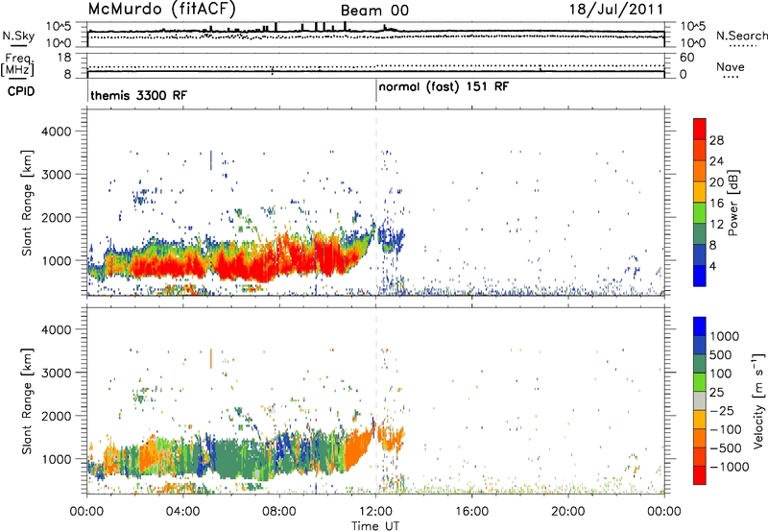Click the Power [dB] colorbar label

click(x=732, y=203)
